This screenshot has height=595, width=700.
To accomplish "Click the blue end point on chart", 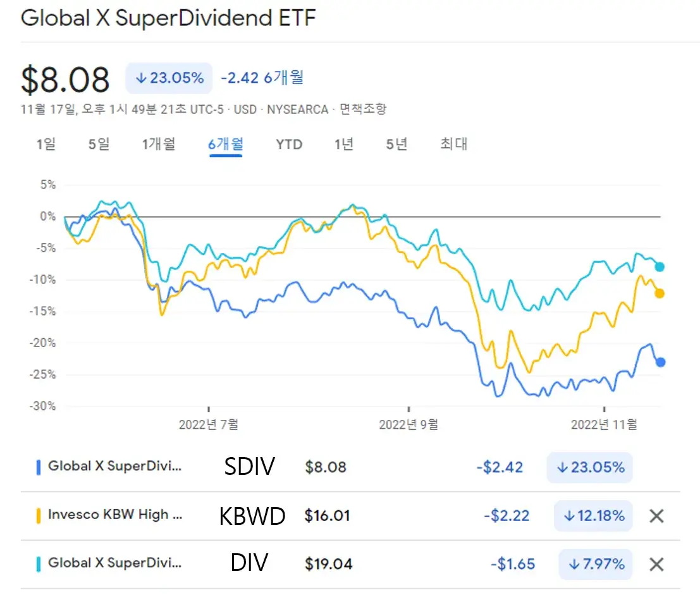I will tap(660, 362).
